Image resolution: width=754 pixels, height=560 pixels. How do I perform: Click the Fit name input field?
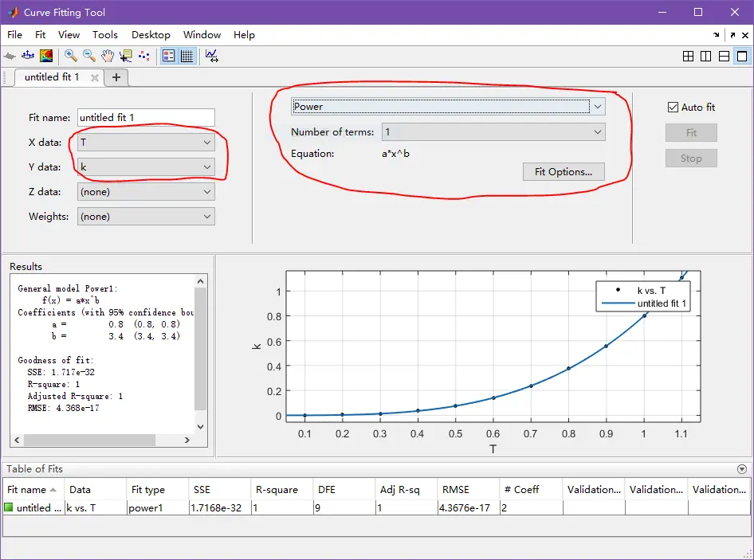click(146, 117)
